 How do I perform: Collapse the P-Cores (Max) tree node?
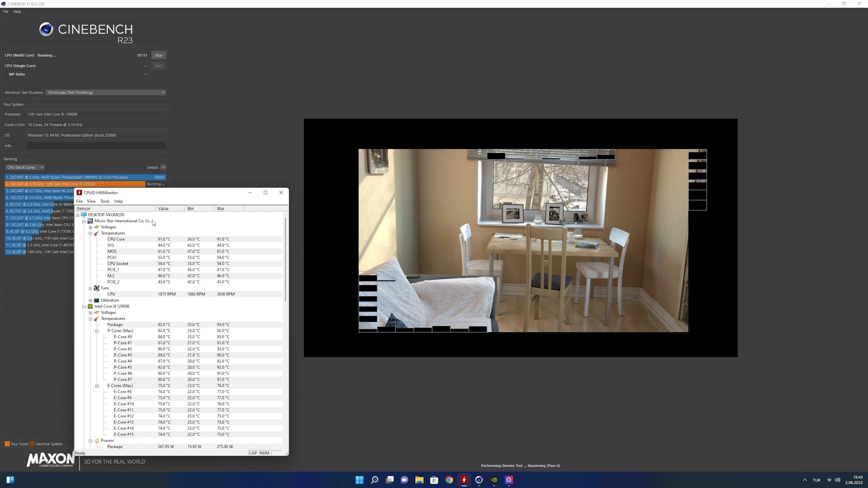[97, 331]
